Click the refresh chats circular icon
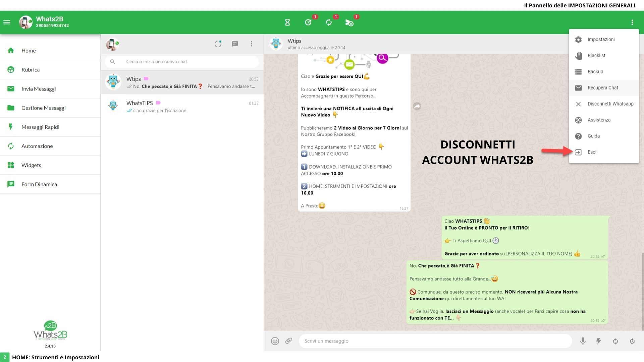Viewport: 644px width, 362px height. click(218, 44)
